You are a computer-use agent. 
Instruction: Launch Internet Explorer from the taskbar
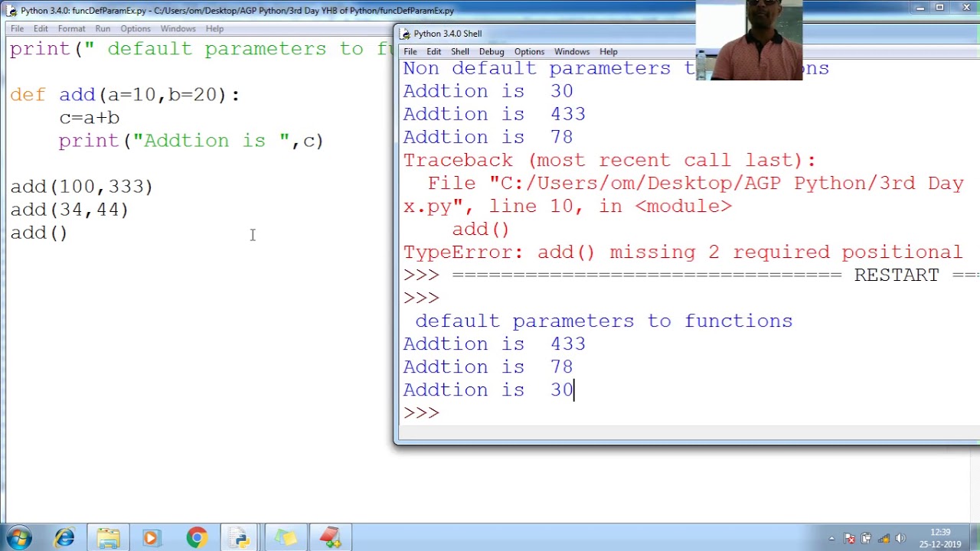coord(64,538)
